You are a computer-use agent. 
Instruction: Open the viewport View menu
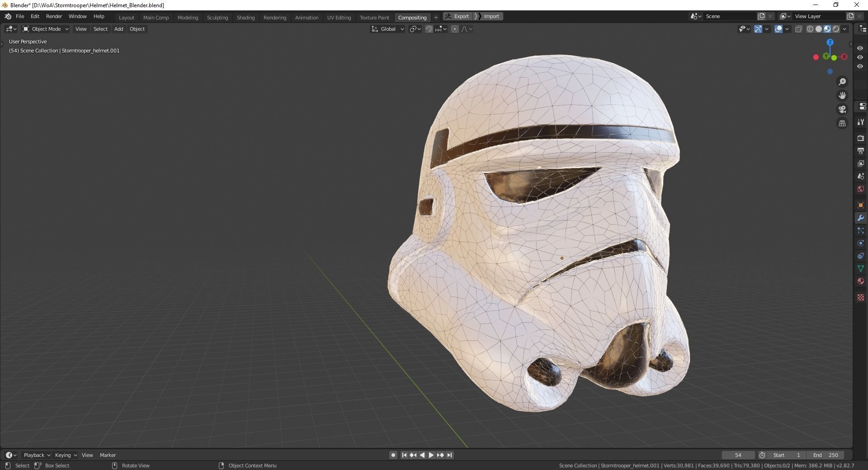81,29
